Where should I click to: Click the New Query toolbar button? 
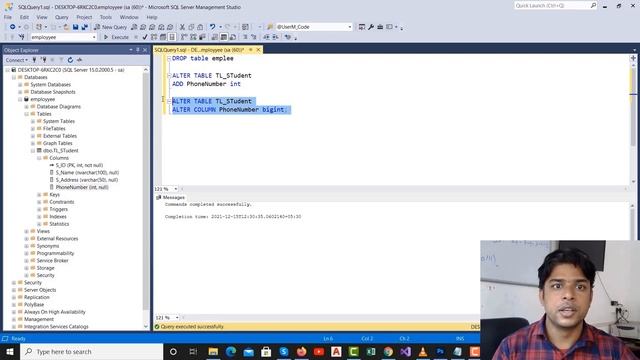[x=111, y=27]
